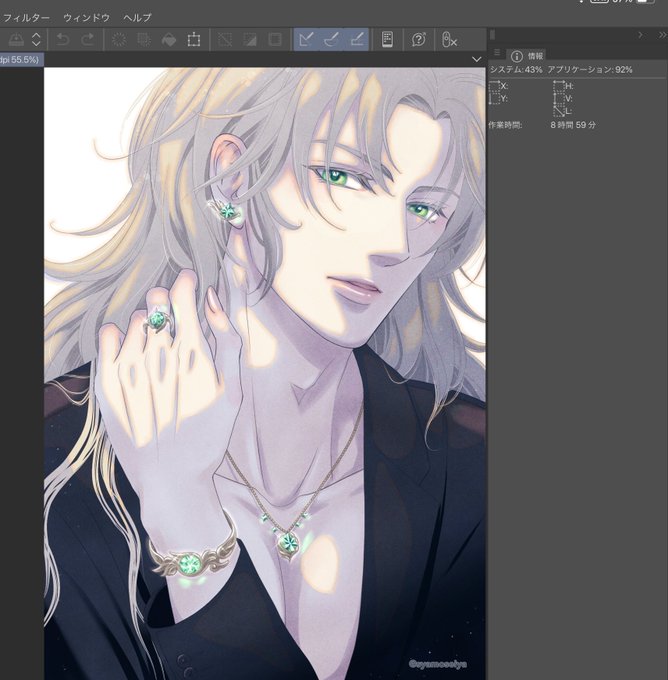Image resolution: width=668 pixels, height=680 pixels.
Task: Click the clear (dotted circle) icon
Action: click(x=119, y=40)
